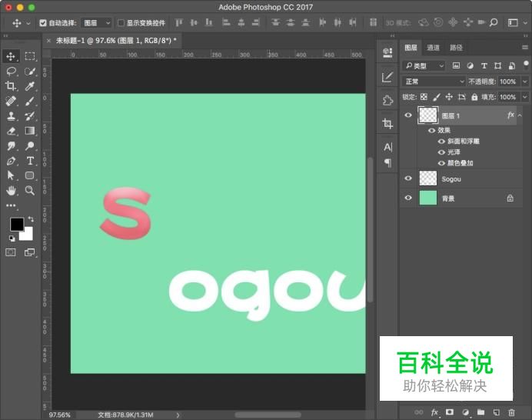The image size is (532, 420).
Task: Change screen mode from toolbox
Action: [x=29, y=252]
